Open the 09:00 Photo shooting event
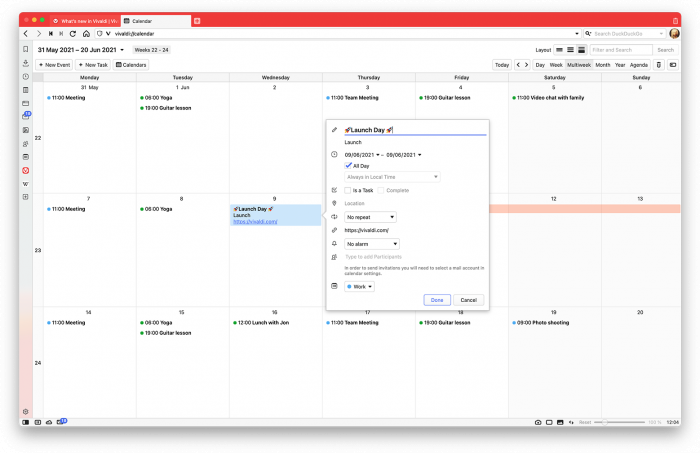 pyautogui.click(x=540, y=323)
